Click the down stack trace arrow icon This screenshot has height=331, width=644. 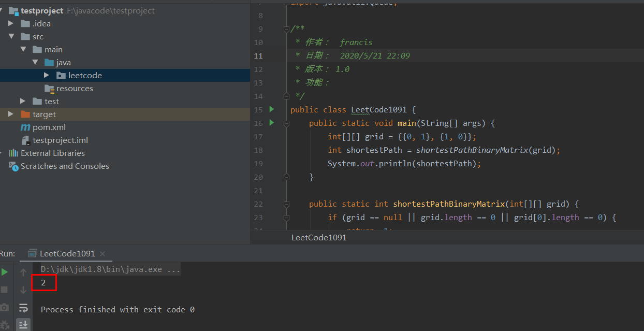23,290
